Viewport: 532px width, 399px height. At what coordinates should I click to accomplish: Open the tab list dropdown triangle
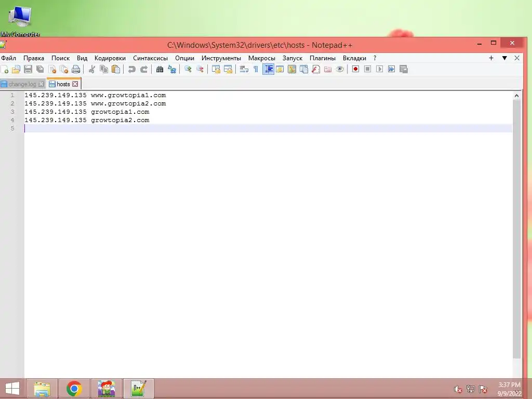pos(504,58)
